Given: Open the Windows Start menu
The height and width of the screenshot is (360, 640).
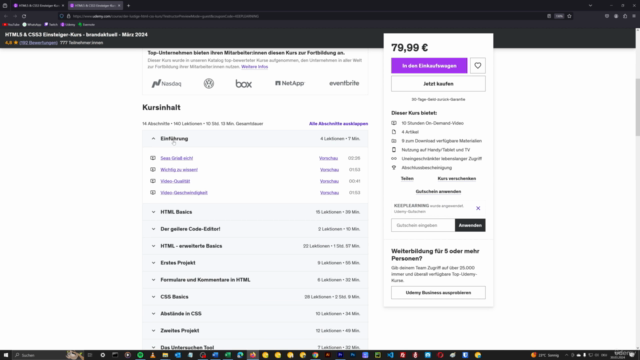Looking at the screenshot, I should click(6, 355).
